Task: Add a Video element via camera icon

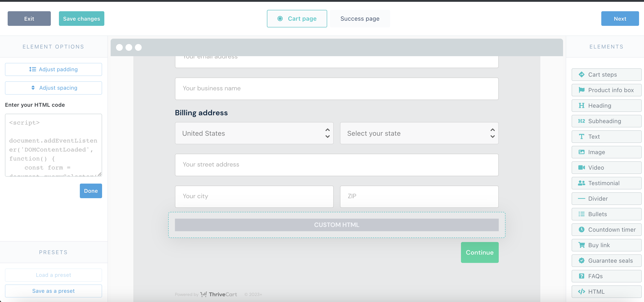Action: pyautogui.click(x=581, y=167)
